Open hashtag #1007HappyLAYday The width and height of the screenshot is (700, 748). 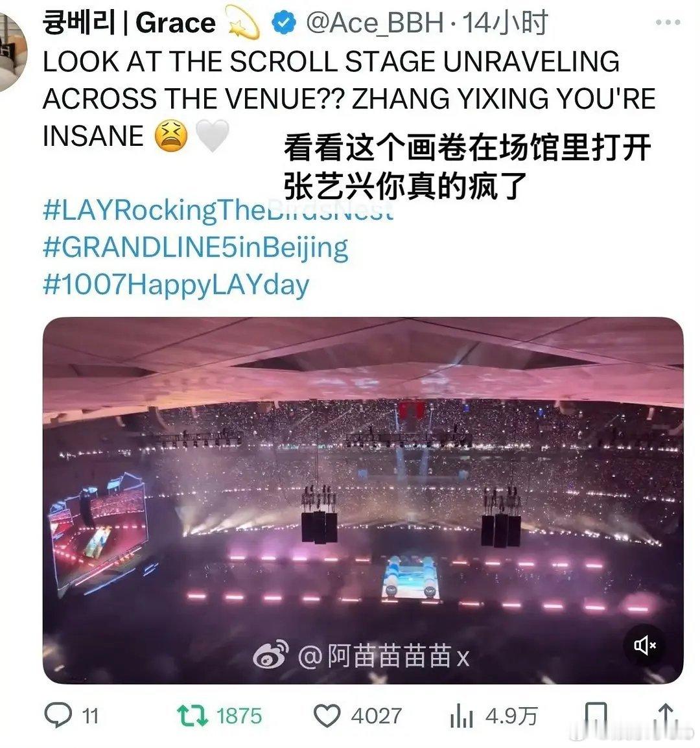point(176,285)
